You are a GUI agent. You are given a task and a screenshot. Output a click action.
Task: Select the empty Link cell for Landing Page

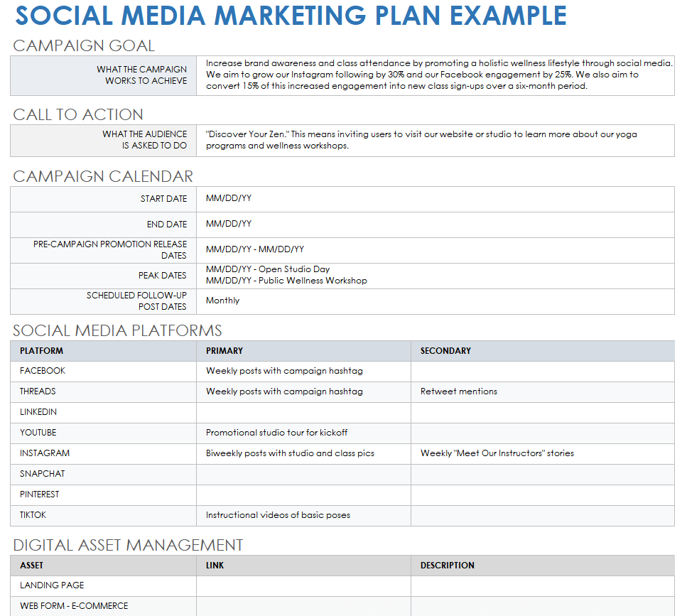point(303,585)
